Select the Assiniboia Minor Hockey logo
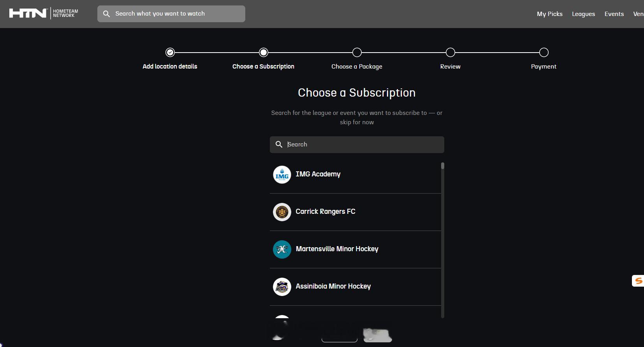The image size is (644, 347). point(282,287)
